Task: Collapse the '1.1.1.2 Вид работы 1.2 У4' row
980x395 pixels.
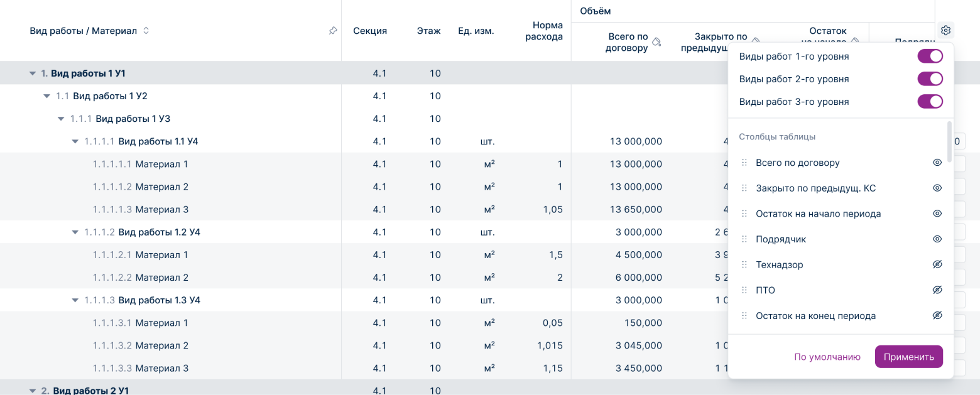Action: (75, 232)
